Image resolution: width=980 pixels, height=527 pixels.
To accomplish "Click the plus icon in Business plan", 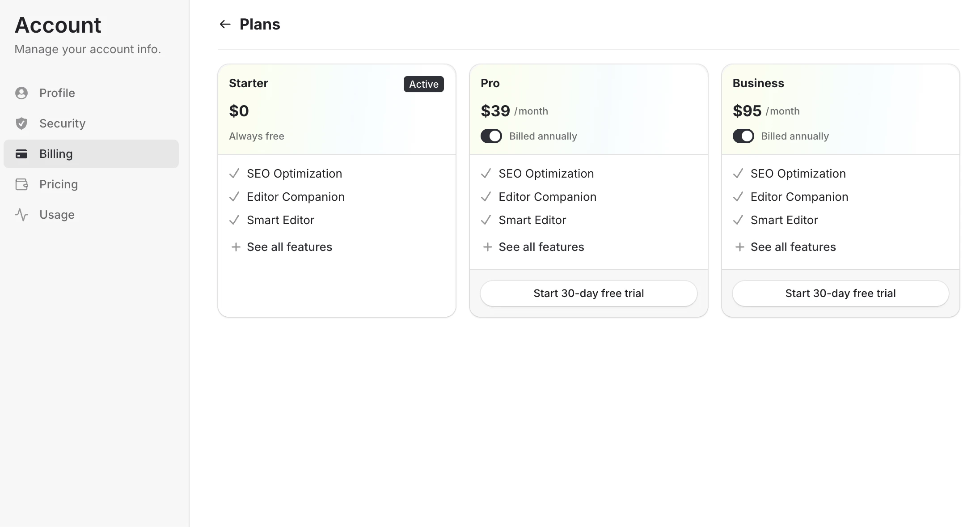I will tap(739, 247).
